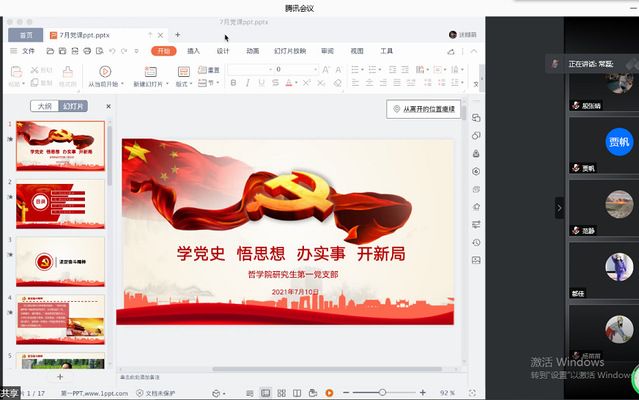Select slide 3 thumbnail in the panel
Viewport: 639px width, 400px height.
coord(60,261)
